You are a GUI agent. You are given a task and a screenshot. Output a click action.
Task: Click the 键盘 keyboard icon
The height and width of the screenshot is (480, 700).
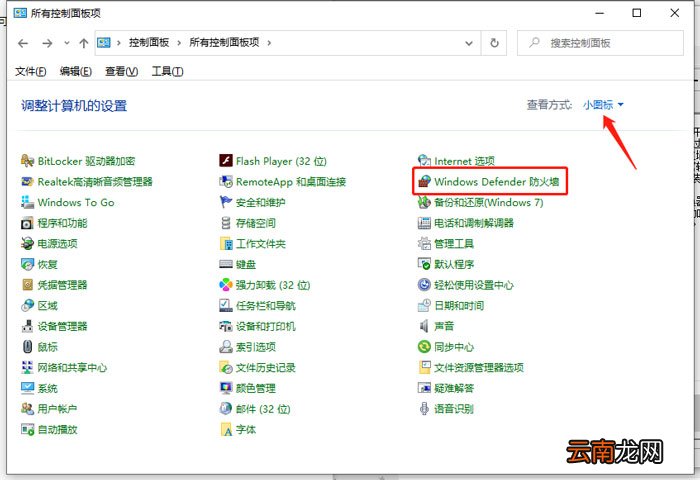pos(226,264)
